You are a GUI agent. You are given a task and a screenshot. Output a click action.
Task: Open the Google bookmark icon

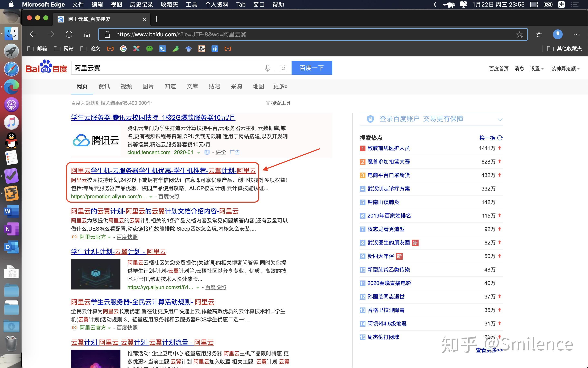tap(123, 49)
